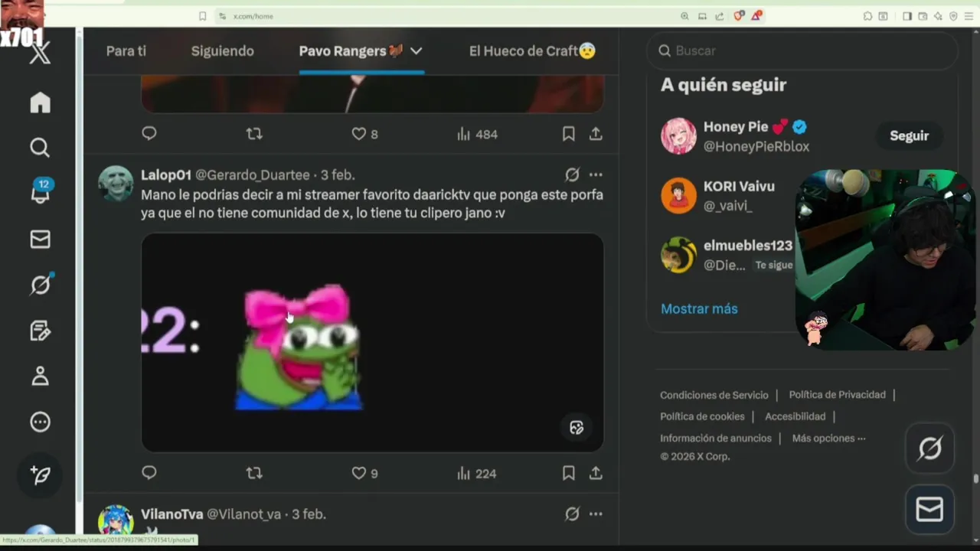Repost the post with 484 views
Screen dimensions: 980x551
[x=254, y=134]
